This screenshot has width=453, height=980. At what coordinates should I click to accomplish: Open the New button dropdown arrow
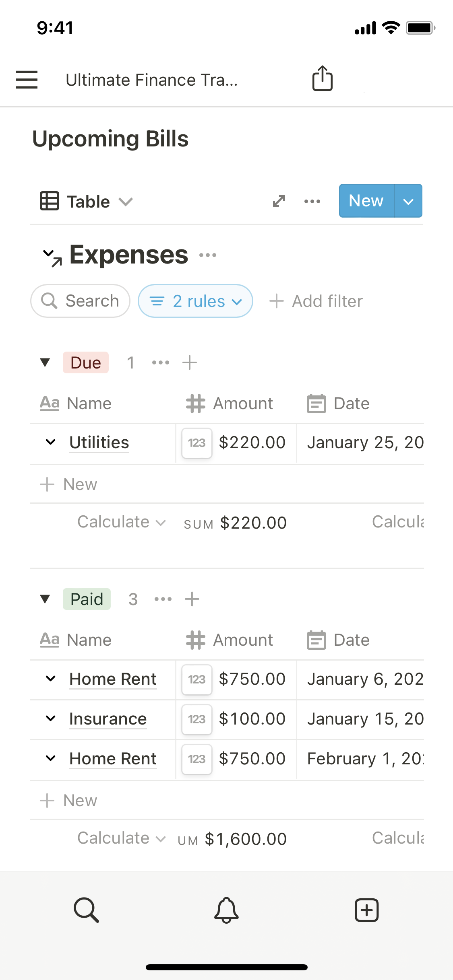coord(408,201)
